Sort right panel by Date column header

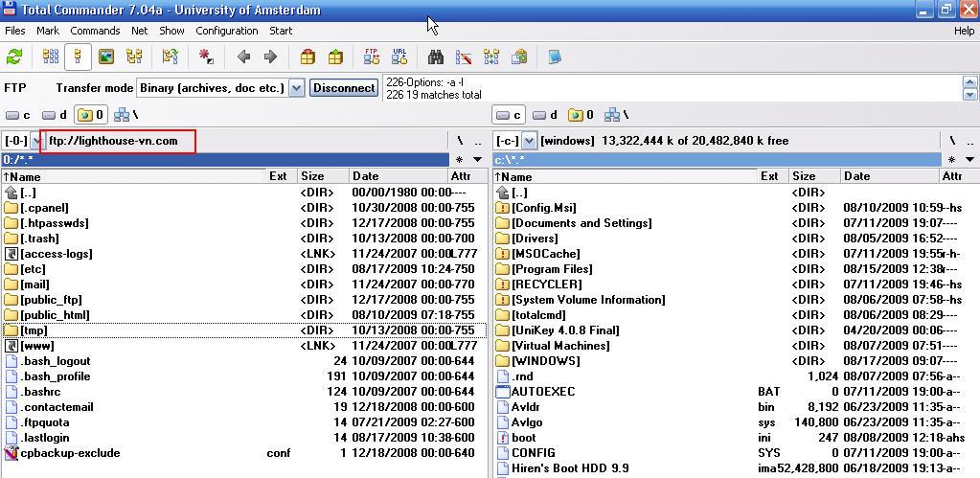coord(890,176)
